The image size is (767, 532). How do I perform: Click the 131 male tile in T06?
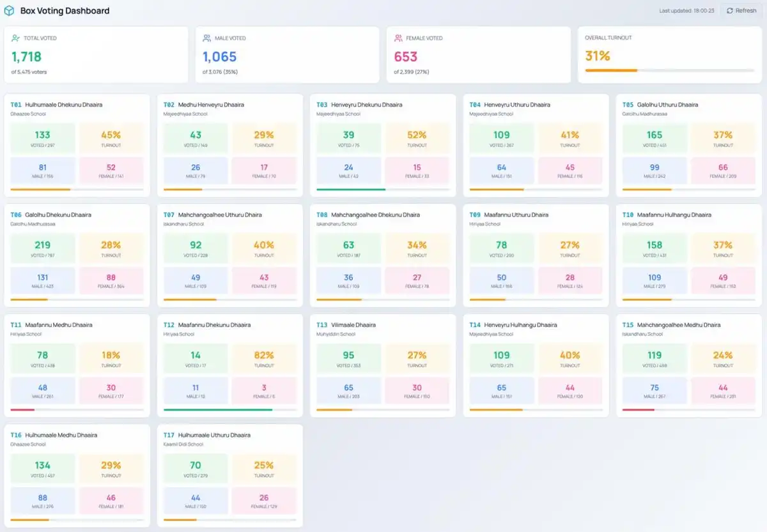43,280
